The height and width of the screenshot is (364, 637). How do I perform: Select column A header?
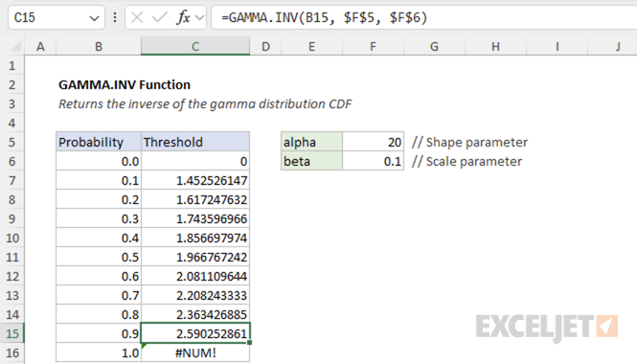40,46
